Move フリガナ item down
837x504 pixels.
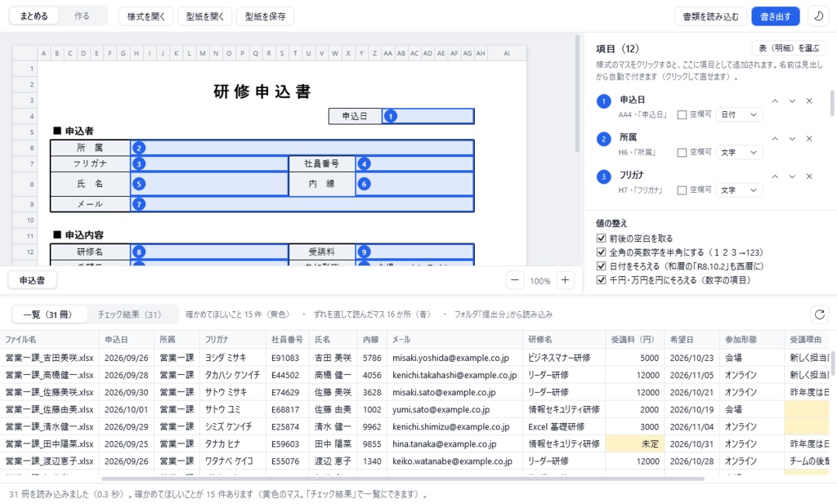pos(792,176)
